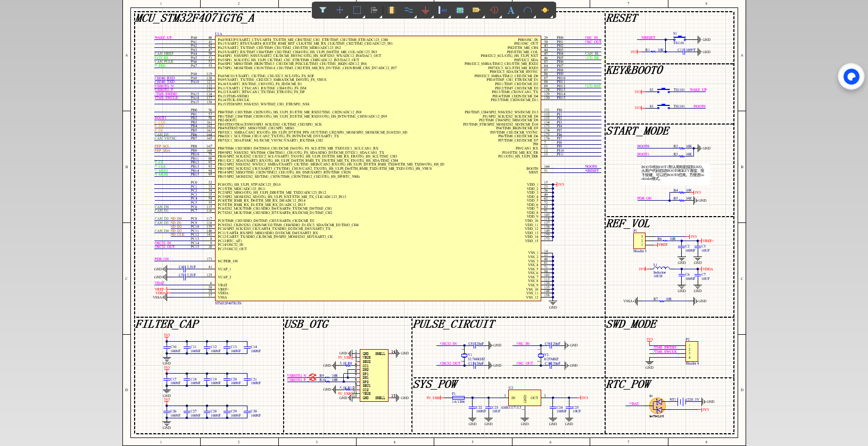Select the RTC_POW section title
This screenshot has width=868, height=446.
pyautogui.click(x=629, y=384)
